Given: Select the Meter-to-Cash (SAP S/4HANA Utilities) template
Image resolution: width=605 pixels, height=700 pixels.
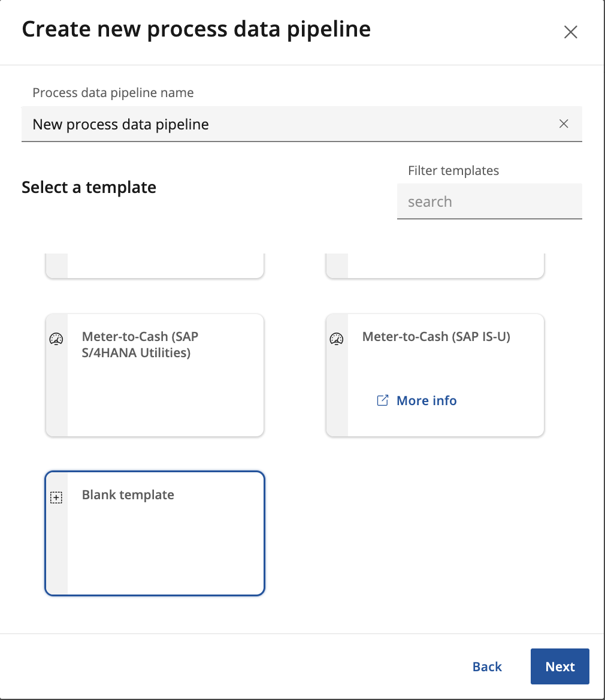Looking at the screenshot, I should point(155,375).
